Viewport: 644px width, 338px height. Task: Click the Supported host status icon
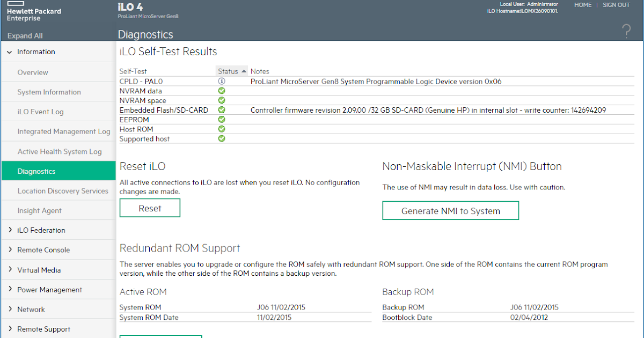click(222, 138)
